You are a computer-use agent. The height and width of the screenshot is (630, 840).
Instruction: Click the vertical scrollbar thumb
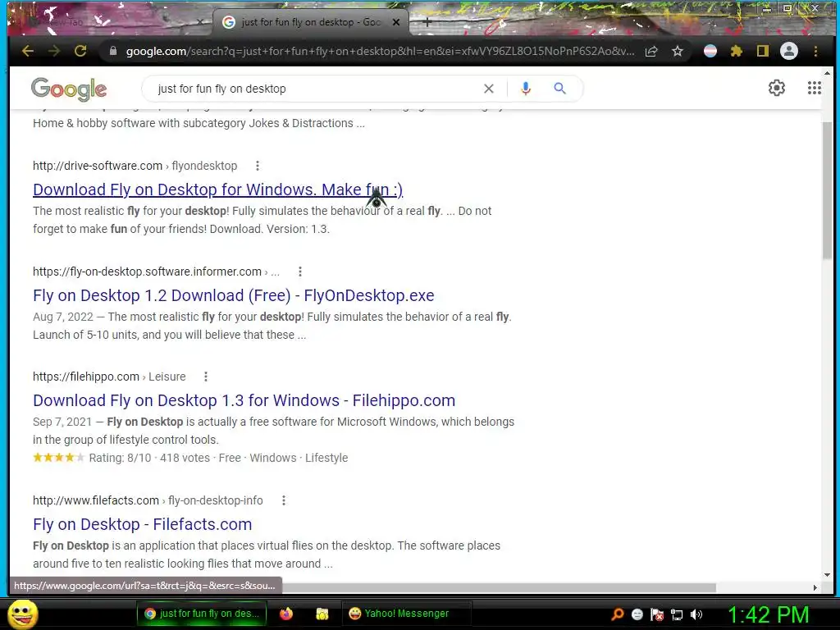827,190
